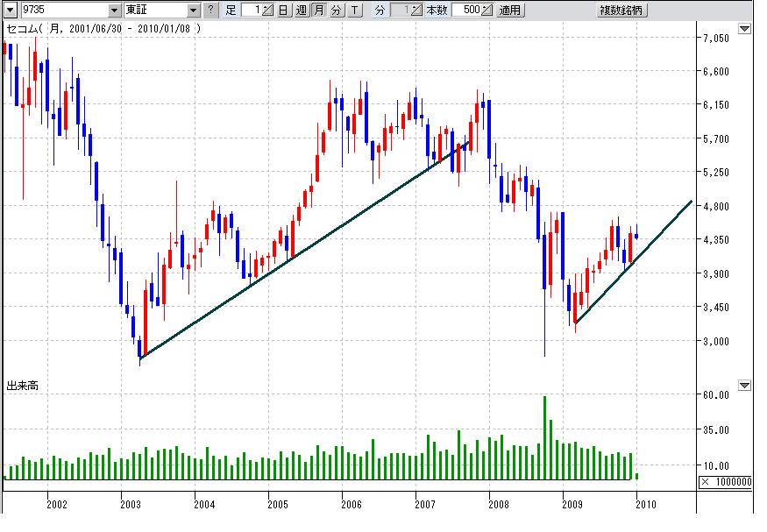
Task: Click the question mark help button
Action: (210, 11)
